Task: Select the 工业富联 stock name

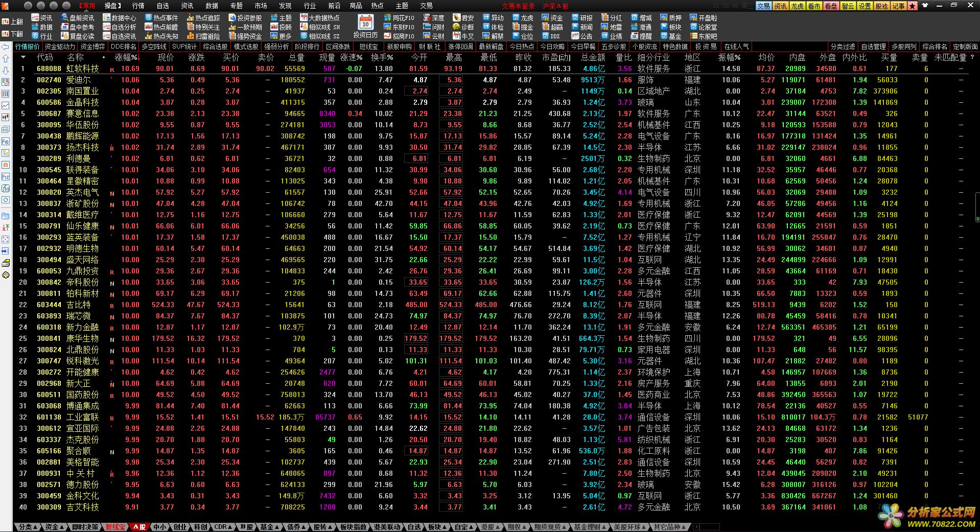Action: 82,417
